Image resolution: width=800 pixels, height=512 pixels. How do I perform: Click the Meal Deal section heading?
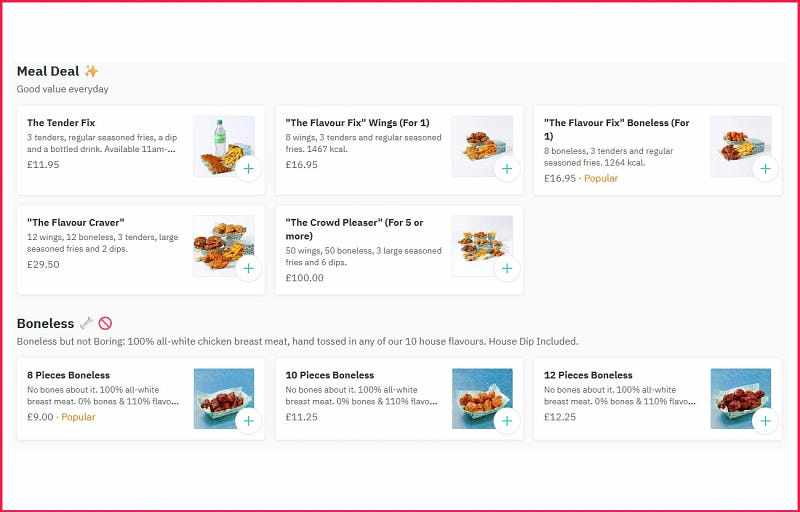click(48, 71)
